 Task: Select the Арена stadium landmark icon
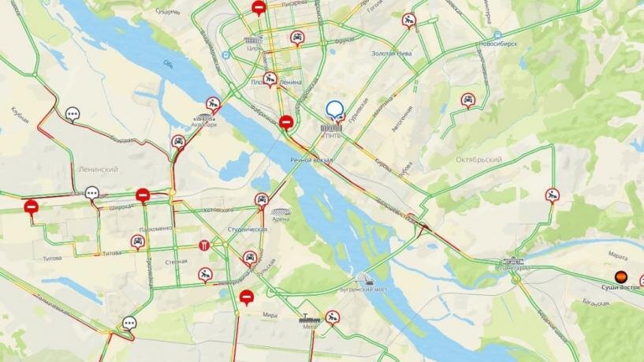pos(281,212)
